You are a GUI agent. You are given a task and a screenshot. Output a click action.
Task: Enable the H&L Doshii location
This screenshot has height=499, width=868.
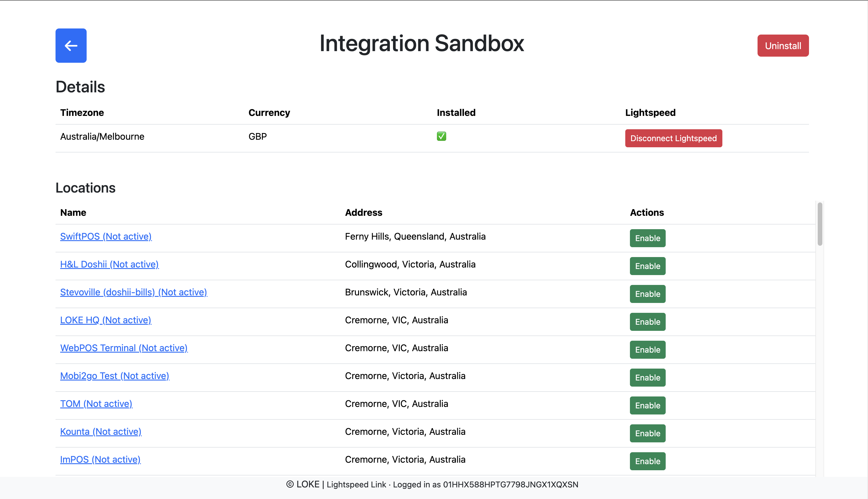(647, 266)
